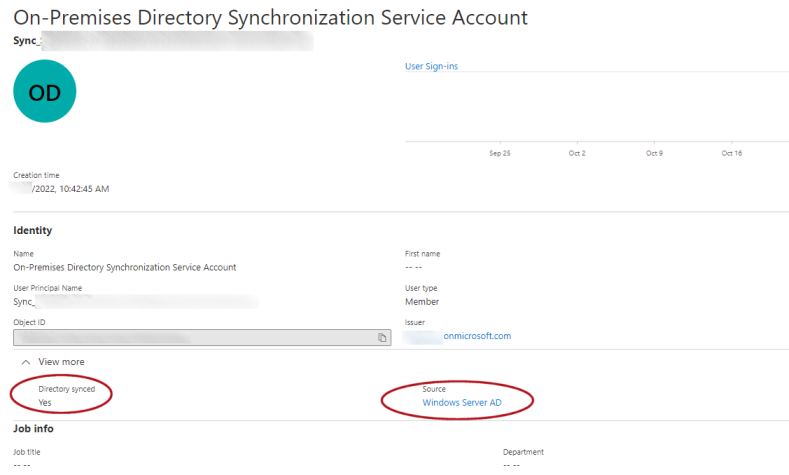Click the Job info section heading

point(33,429)
